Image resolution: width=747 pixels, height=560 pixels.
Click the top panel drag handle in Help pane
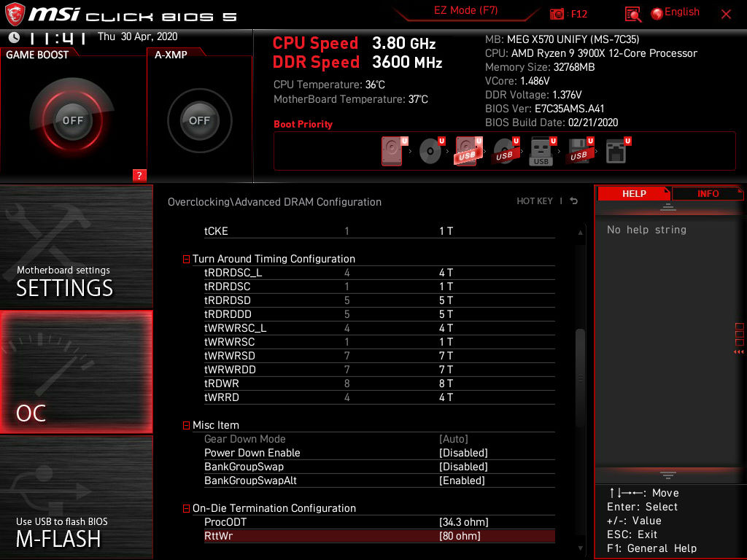[x=668, y=207]
